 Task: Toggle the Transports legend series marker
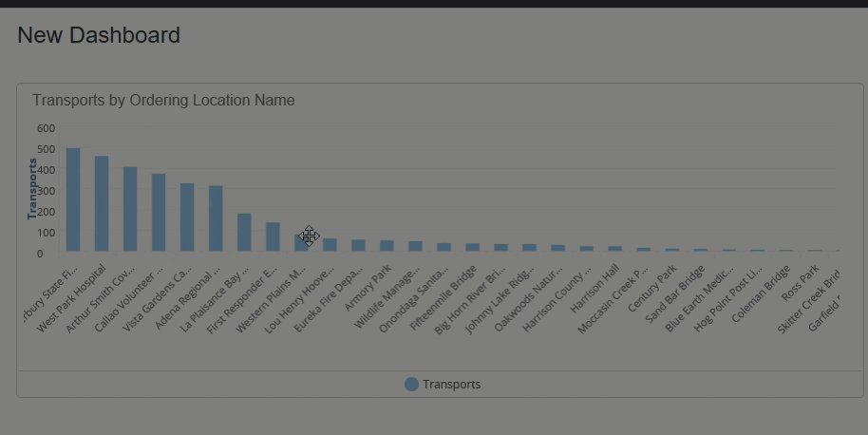coord(411,384)
